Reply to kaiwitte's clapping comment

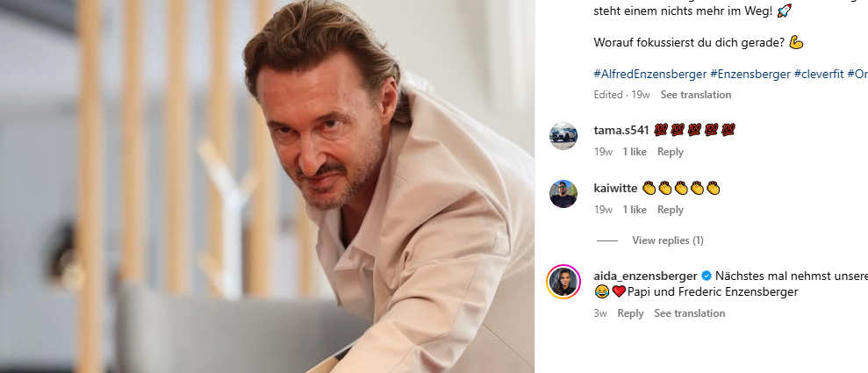pyautogui.click(x=670, y=210)
